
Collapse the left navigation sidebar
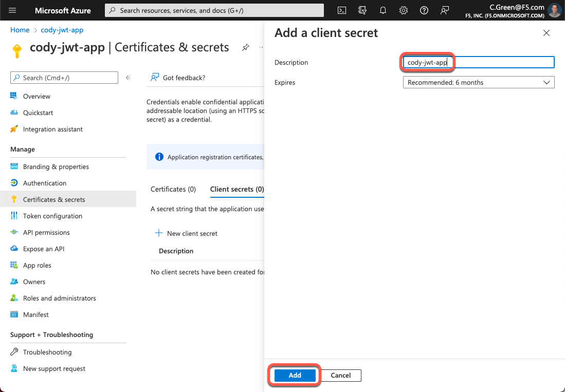pyautogui.click(x=128, y=78)
